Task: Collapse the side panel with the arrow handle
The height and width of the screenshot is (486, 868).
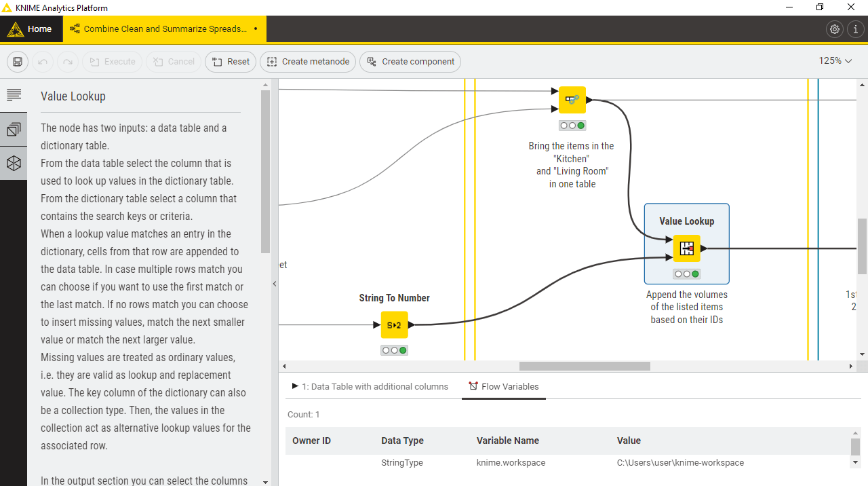Action: tap(275, 284)
